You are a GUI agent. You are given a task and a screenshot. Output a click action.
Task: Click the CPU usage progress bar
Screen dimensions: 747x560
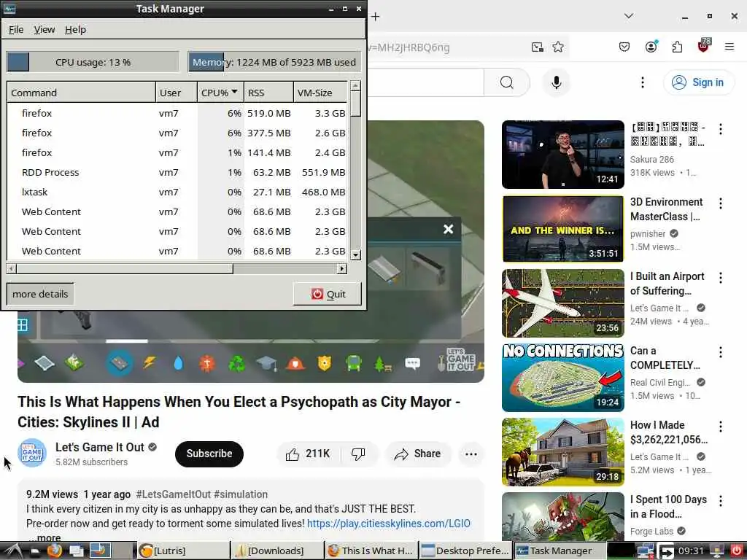coord(93,62)
